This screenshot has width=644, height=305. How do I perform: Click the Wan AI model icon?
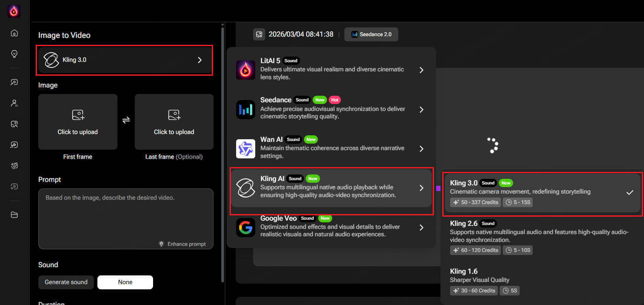[245, 149]
